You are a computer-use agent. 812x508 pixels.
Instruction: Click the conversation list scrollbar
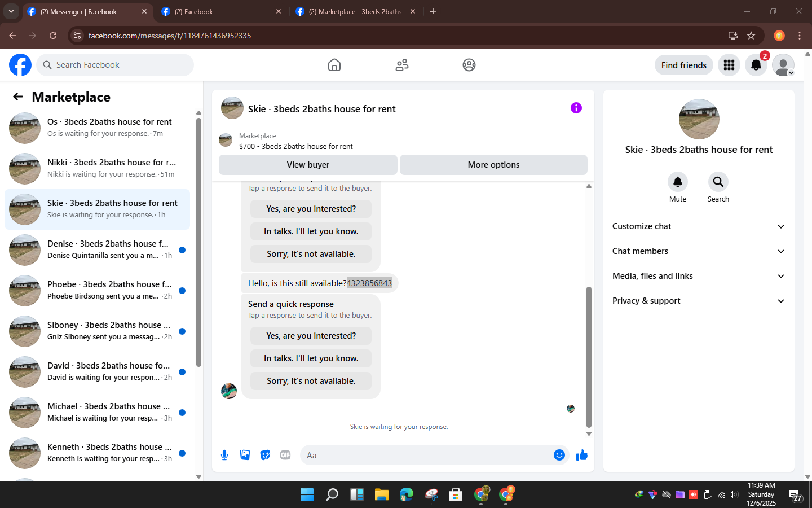point(198,243)
